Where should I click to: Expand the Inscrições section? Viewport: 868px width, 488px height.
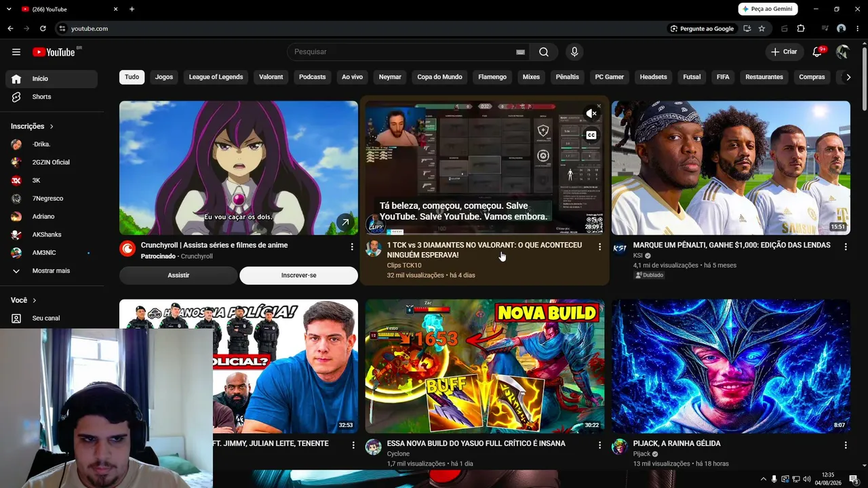tap(33, 126)
